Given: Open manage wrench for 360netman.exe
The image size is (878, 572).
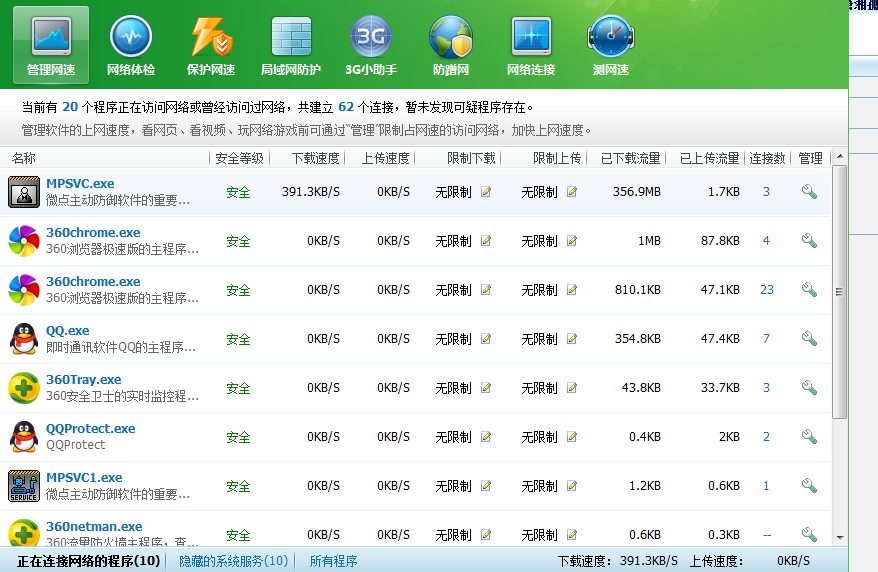Looking at the screenshot, I should click(x=809, y=535).
